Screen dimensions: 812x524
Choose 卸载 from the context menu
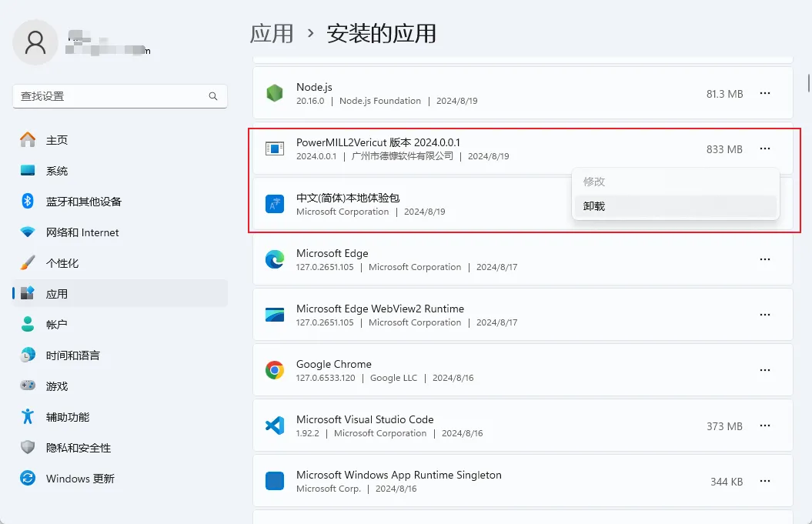tap(676, 206)
